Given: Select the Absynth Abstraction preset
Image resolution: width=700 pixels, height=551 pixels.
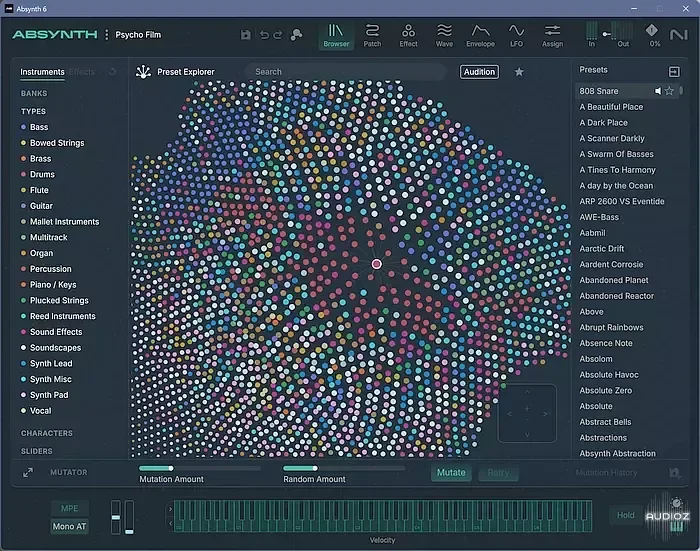Looking at the screenshot, I should 617,454.
